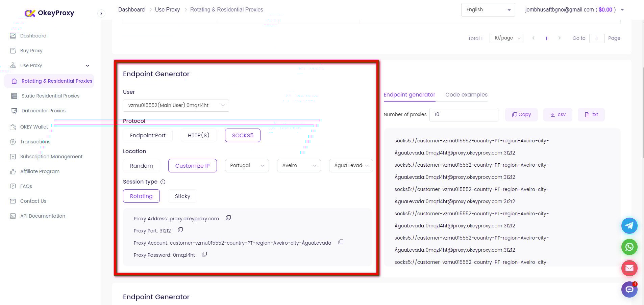
Task: Open Static Residential Proxies in sidebar
Action: pyautogui.click(x=50, y=96)
